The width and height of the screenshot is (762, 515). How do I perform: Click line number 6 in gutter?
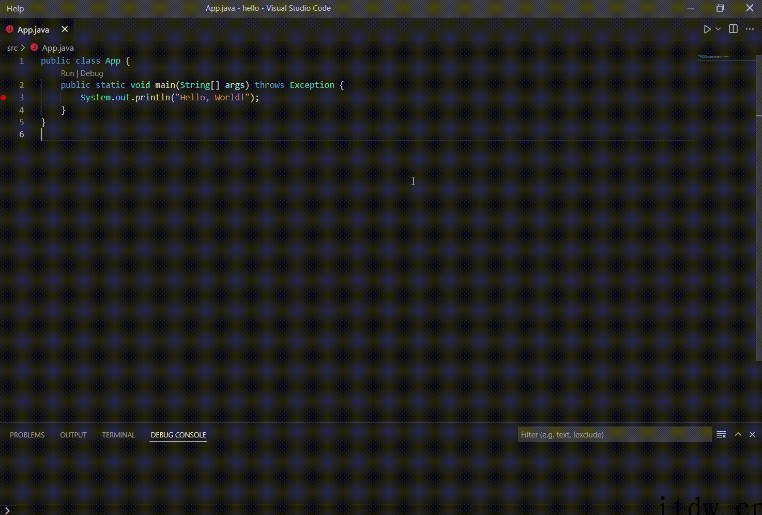21,134
